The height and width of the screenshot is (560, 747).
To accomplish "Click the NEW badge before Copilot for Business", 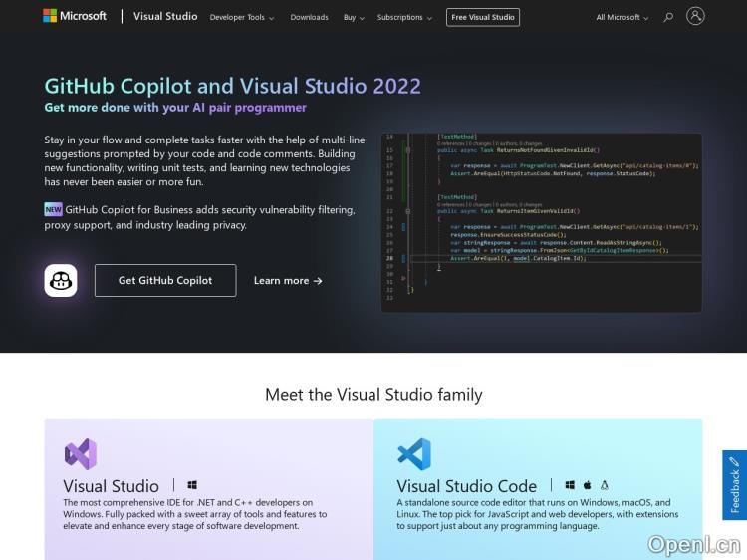I will click(x=54, y=210).
